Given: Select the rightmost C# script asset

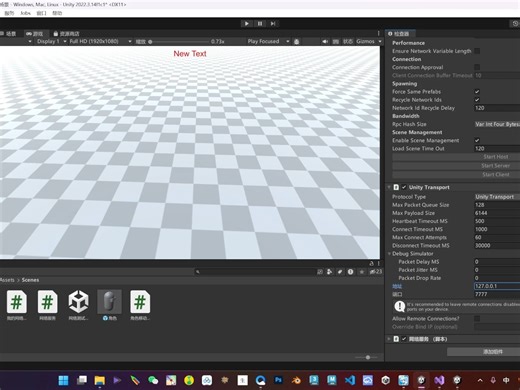Looking at the screenshot, I should coord(140,302).
